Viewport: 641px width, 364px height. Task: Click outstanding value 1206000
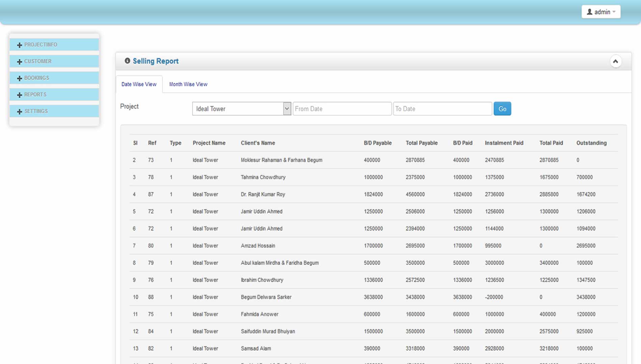(586, 212)
